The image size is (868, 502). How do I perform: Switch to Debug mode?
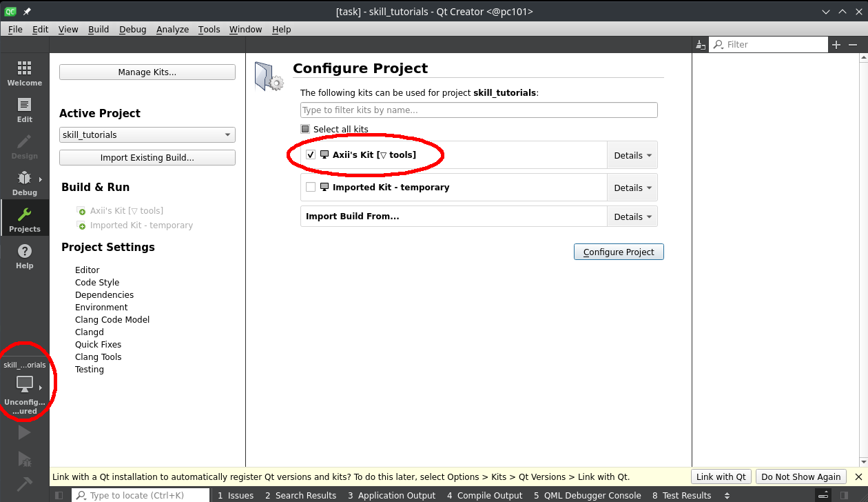click(25, 183)
